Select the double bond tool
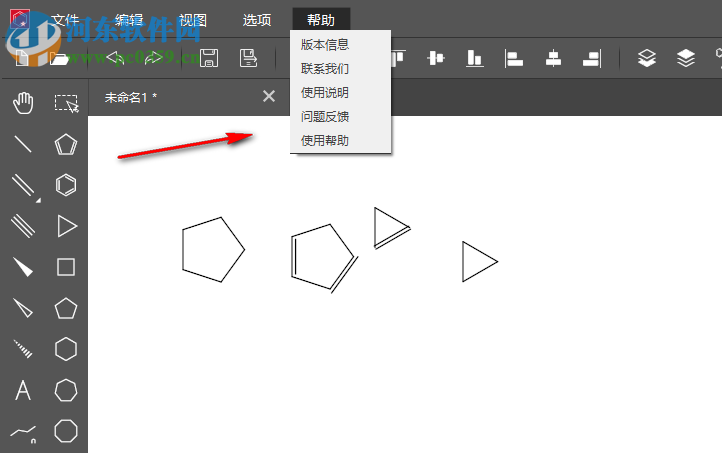This screenshot has width=722, height=453. 25,187
